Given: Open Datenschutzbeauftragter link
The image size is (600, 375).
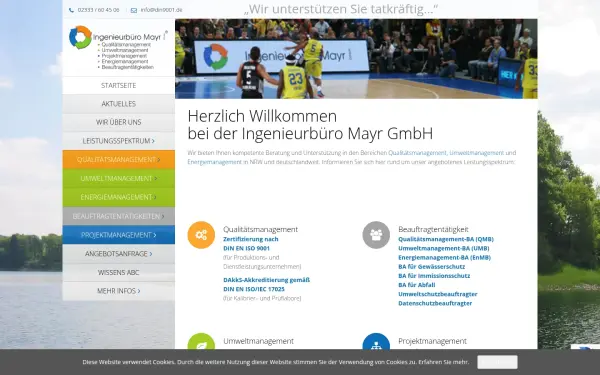Looking at the screenshot, I should click(435, 303).
